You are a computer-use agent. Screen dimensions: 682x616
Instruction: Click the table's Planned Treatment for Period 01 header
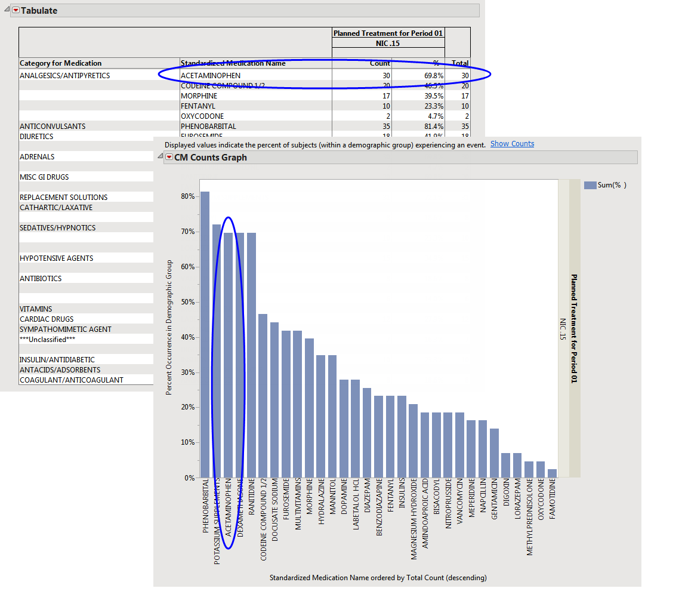(x=388, y=33)
